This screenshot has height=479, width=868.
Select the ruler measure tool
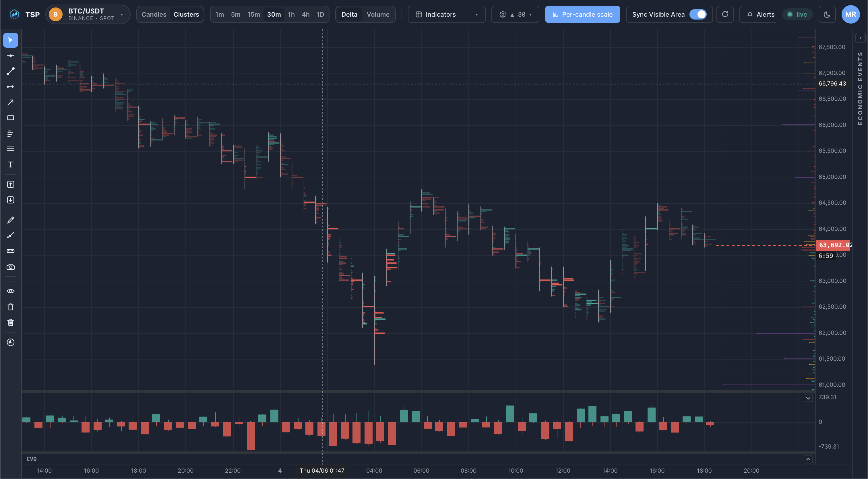pyautogui.click(x=10, y=251)
